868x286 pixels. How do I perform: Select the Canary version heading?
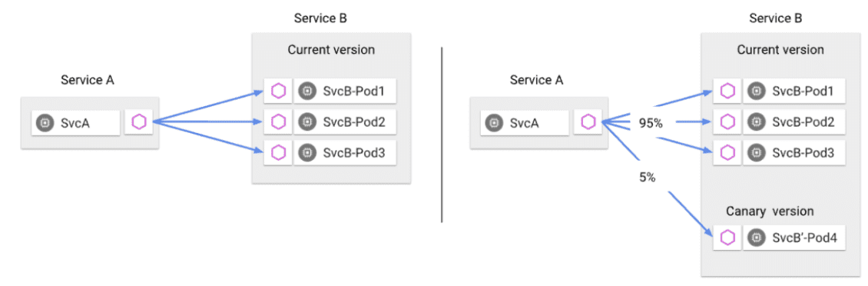(770, 211)
